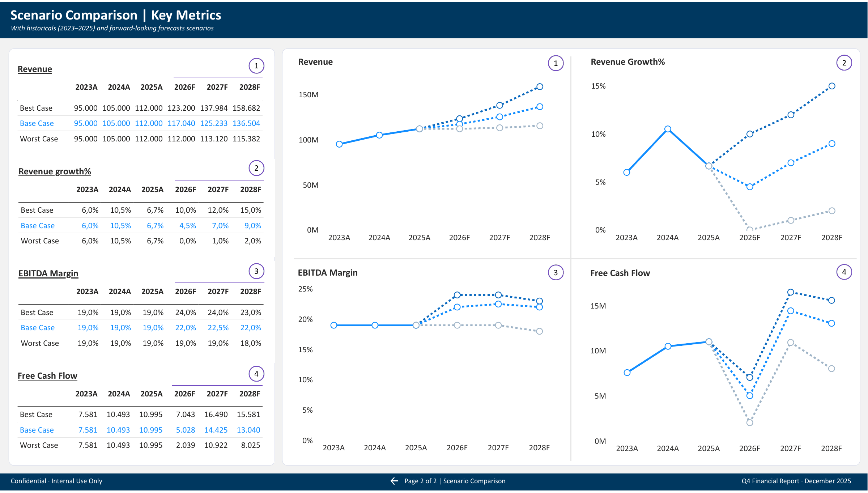
Task: Click circled 3 badge beside EBITDA Margin table
Action: click(256, 271)
